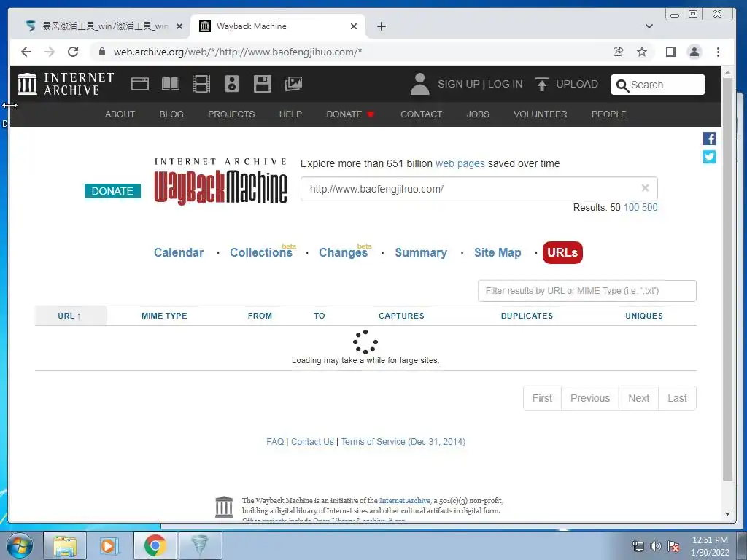Viewport: 747px width, 560px height.
Task: Open the Windows Start button
Action: [x=20, y=545]
